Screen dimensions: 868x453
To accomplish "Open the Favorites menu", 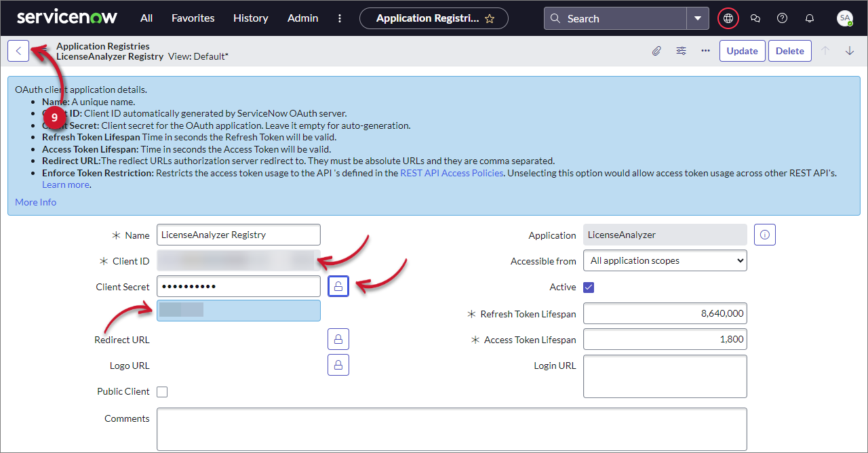I will tap(193, 18).
